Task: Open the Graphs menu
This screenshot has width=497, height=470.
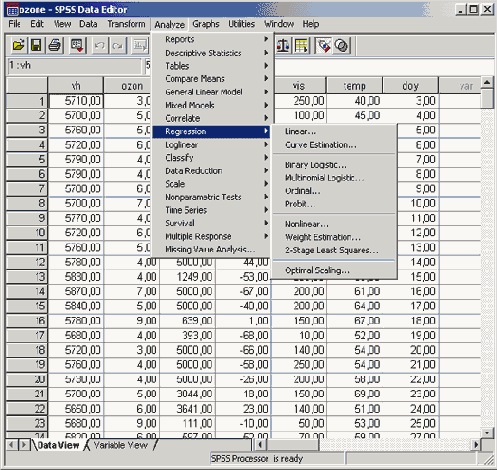Action: coord(206,24)
